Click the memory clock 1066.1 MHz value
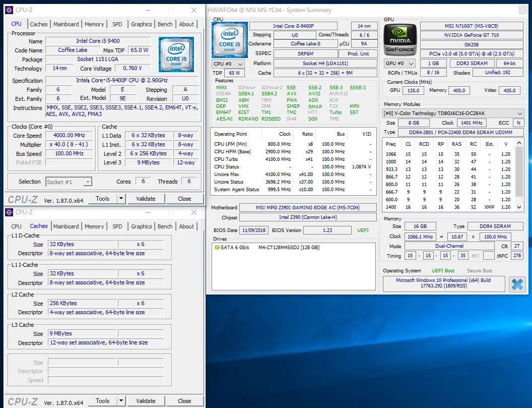532x408 pixels. 420,237
